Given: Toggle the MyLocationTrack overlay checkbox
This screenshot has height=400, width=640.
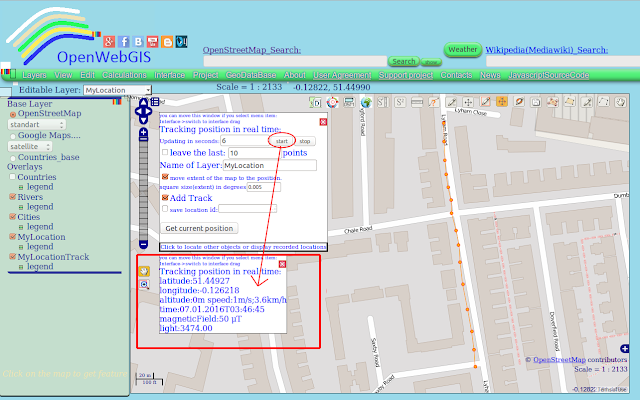Looking at the screenshot, I should [13, 257].
